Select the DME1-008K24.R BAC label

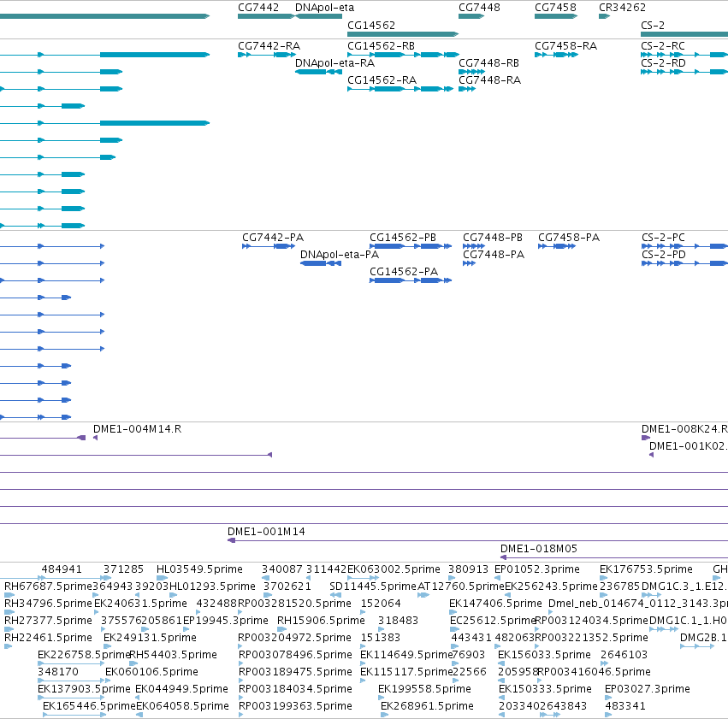[x=684, y=429]
